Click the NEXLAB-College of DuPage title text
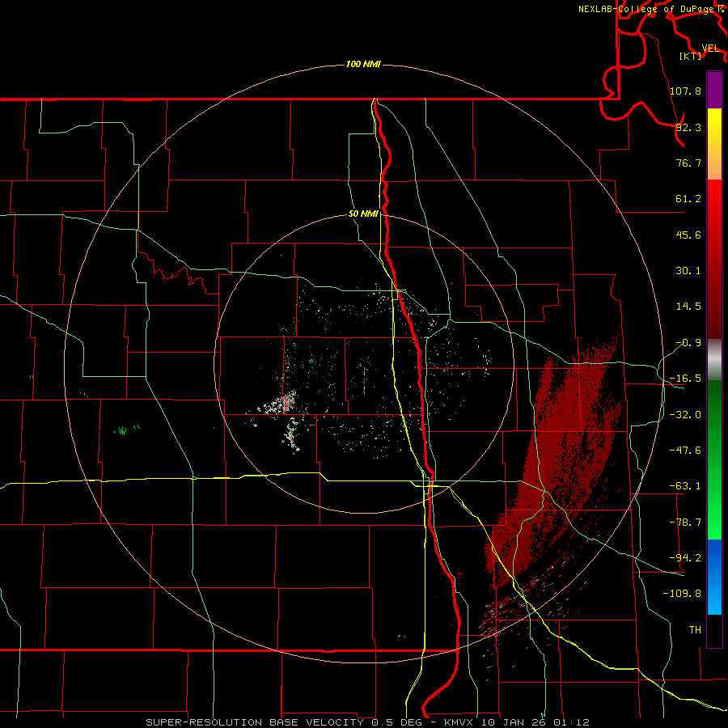Image resolution: width=728 pixels, height=728 pixels. point(645,9)
